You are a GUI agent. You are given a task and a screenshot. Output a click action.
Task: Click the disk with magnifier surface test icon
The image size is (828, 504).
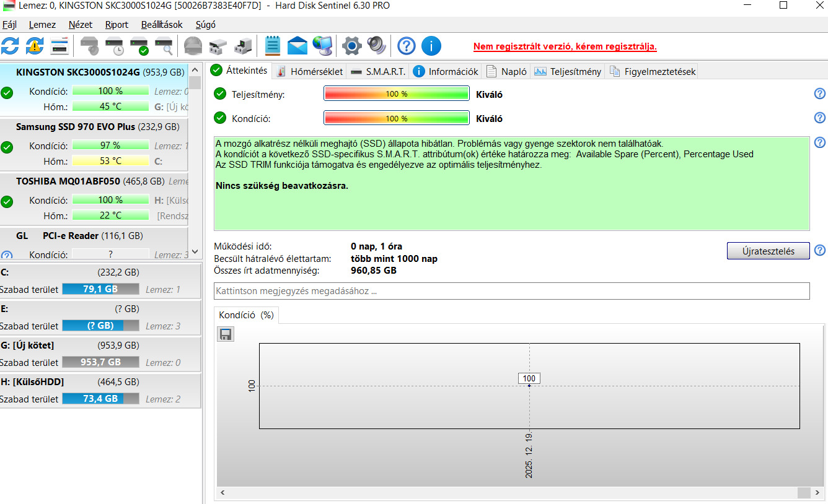(164, 46)
